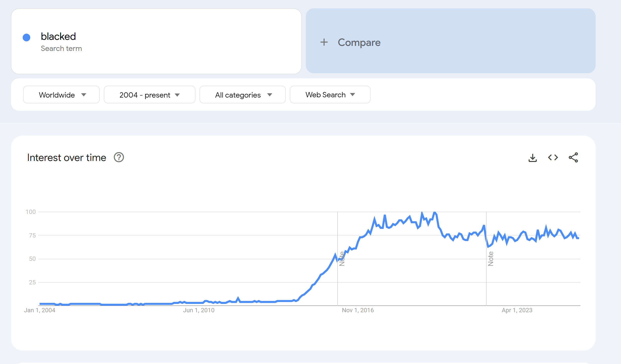Click the blue dot next to search term

tap(26, 38)
